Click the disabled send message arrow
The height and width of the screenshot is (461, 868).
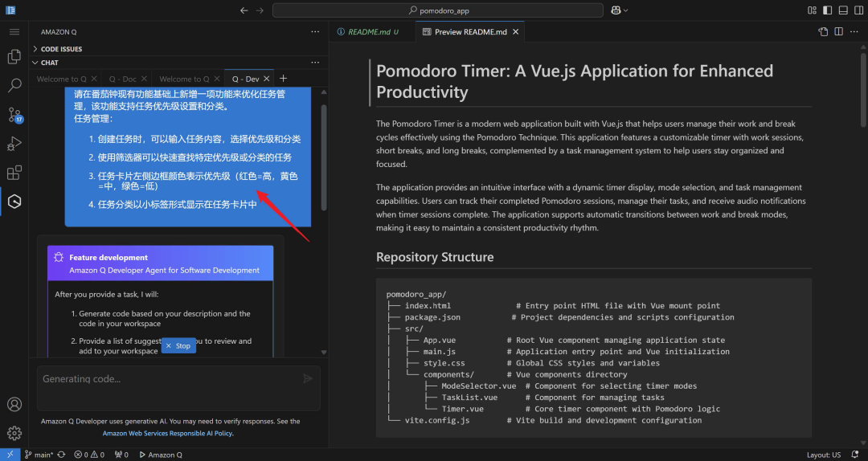pos(308,378)
